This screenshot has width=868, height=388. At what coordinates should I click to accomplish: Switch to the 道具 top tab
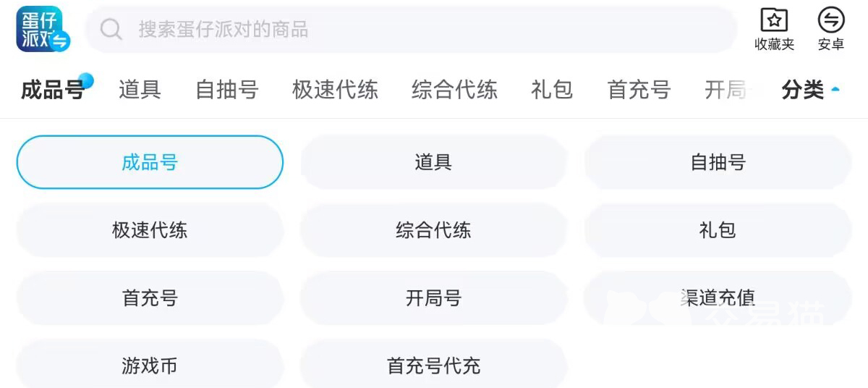click(x=140, y=90)
